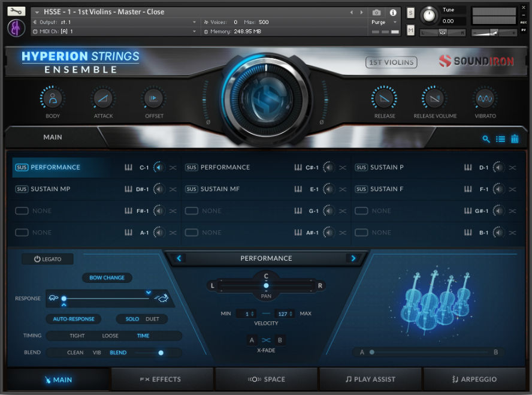Open the Purge dropdown menu
This screenshot has height=395, width=532.
[x=383, y=22]
